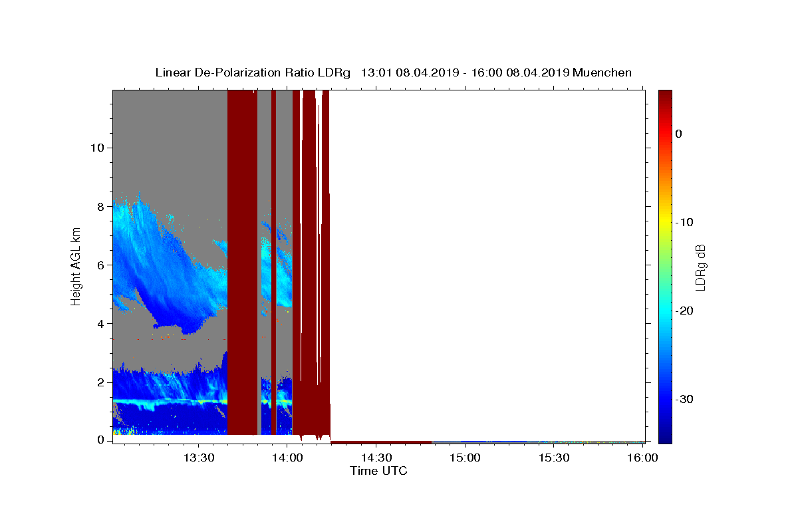This screenshot has width=798, height=532.
Task: Click the start time '13:01 08.04.2019' in title
Action: coord(410,72)
